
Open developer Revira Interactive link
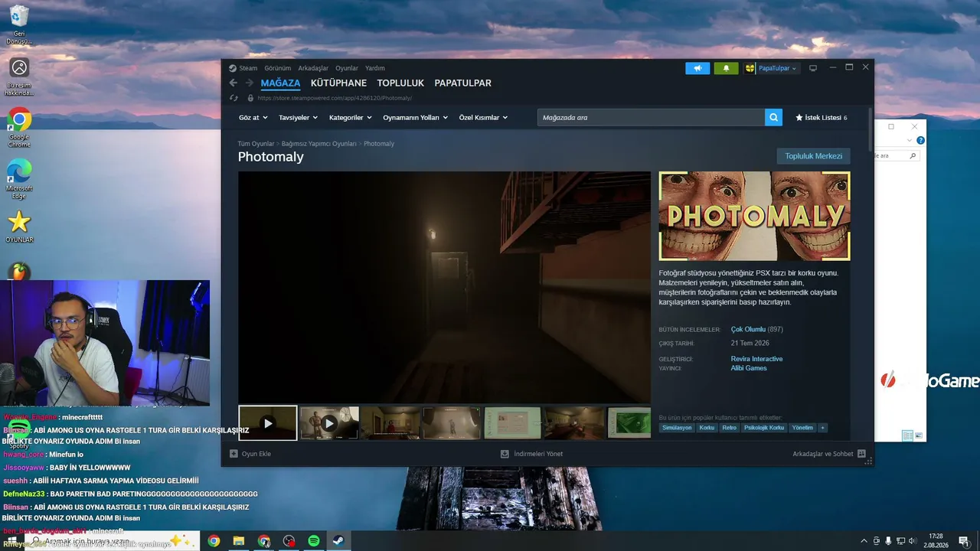(756, 359)
